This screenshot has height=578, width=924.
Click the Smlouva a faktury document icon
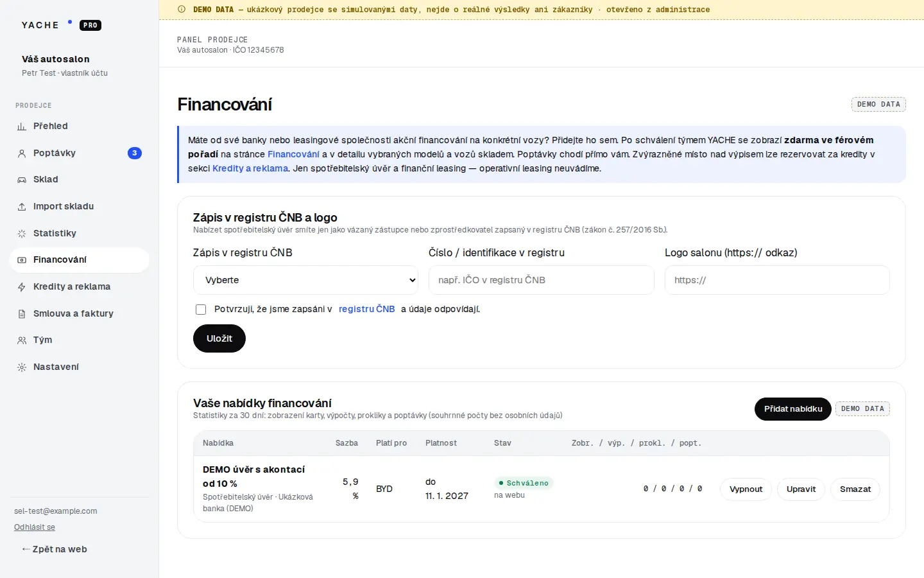click(x=22, y=314)
